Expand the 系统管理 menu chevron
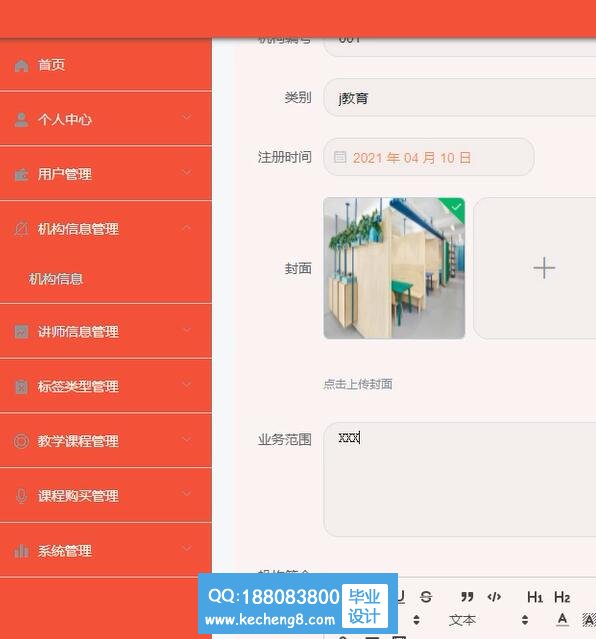 [186, 548]
